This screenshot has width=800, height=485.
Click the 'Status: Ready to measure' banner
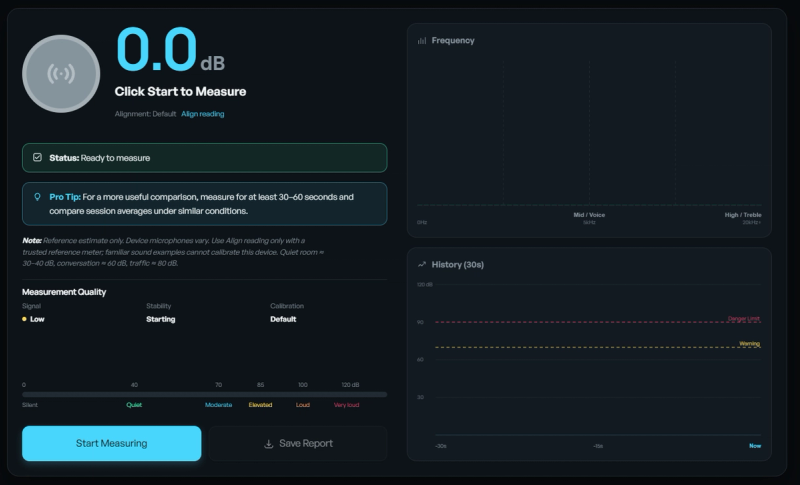click(205, 158)
